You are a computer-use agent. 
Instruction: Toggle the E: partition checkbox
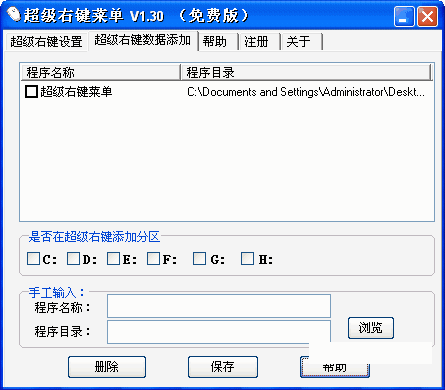click(113, 258)
